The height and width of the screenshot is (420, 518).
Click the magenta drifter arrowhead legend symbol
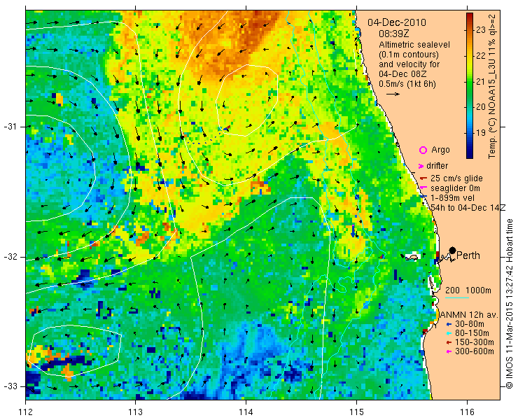421,166
